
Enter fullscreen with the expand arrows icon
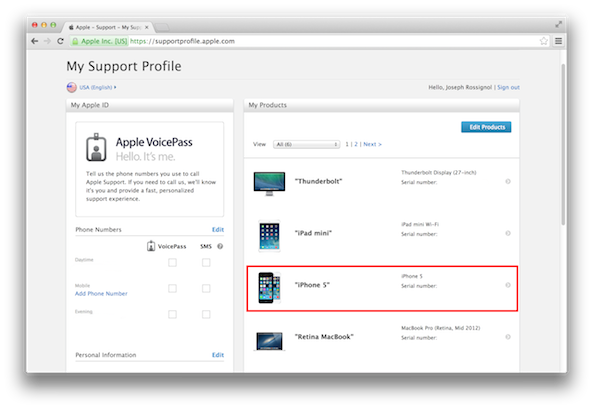[x=558, y=24]
